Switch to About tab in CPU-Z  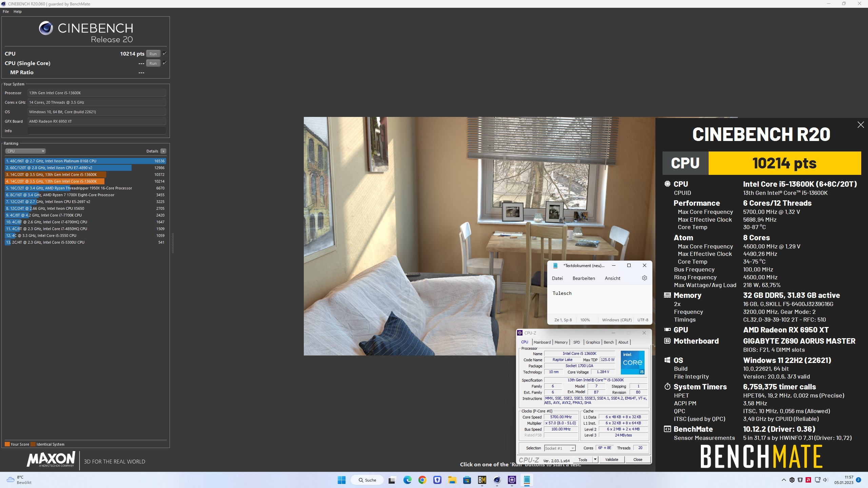tap(623, 342)
